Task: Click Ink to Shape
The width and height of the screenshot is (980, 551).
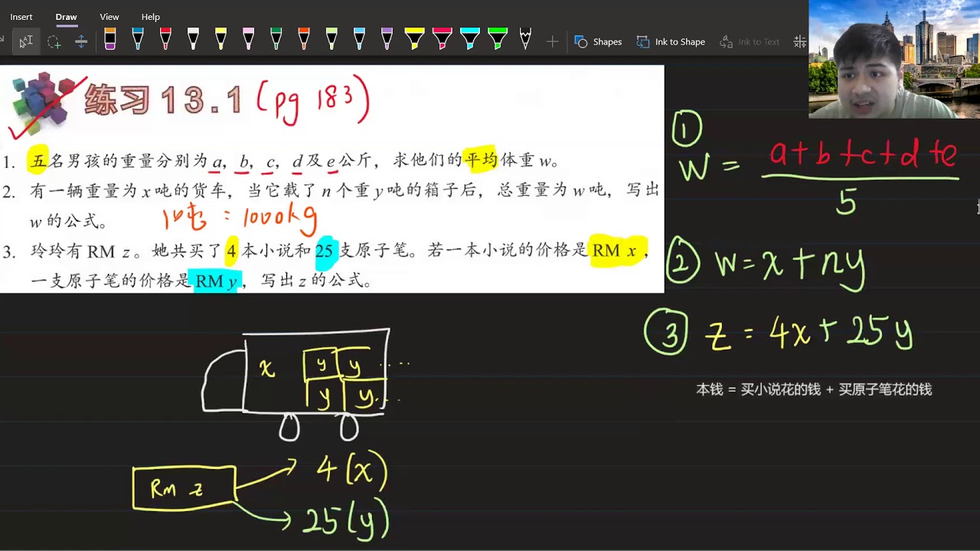Action: [x=671, y=41]
